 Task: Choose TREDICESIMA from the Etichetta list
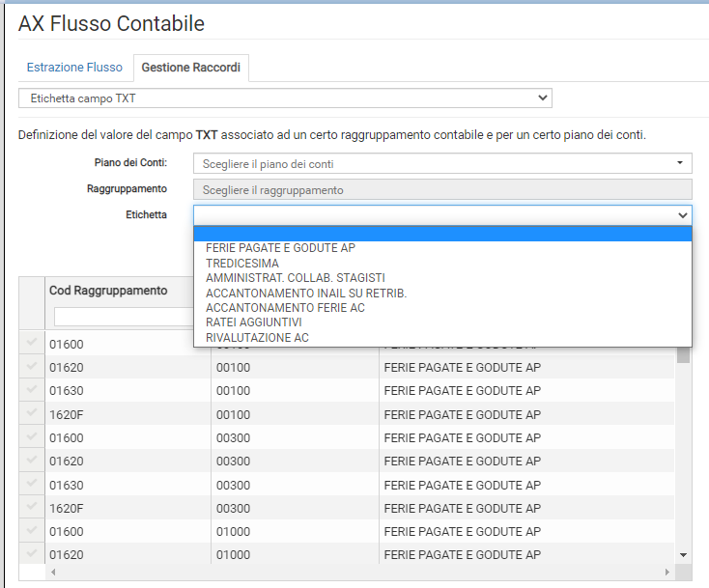(242, 264)
